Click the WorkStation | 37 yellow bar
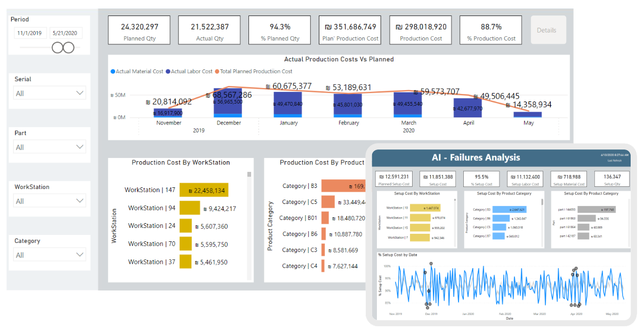This screenshot has width=644, height=331. (186, 262)
